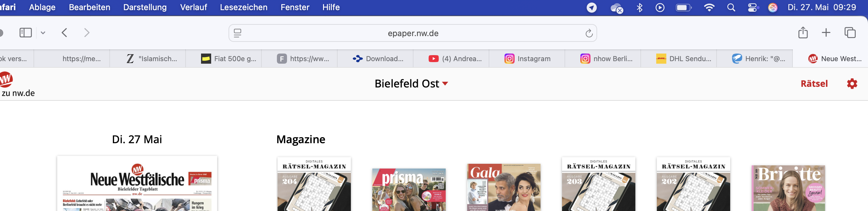
Task: Switch to the (4) Andrea... YouTube tab
Action: coord(451,59)
